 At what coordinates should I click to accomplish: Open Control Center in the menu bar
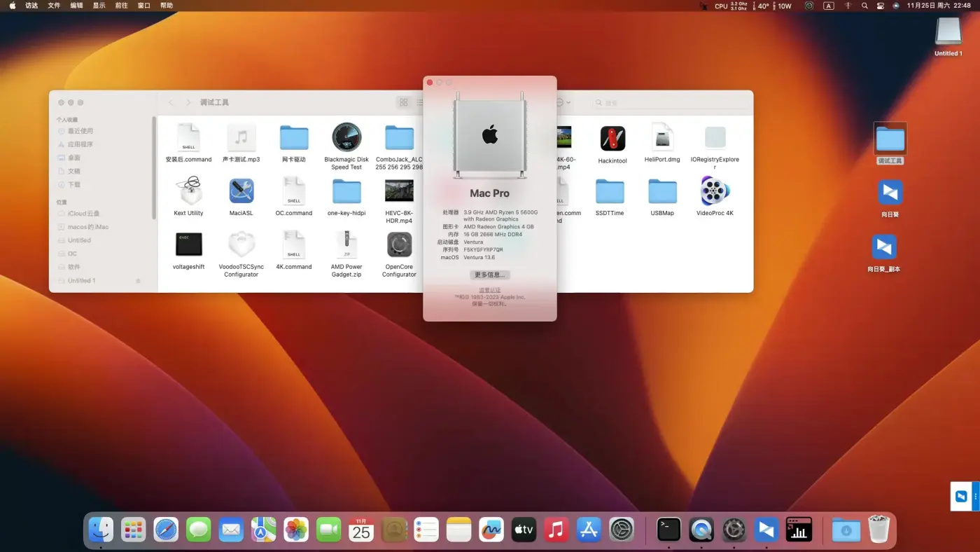tap(881, 6)
